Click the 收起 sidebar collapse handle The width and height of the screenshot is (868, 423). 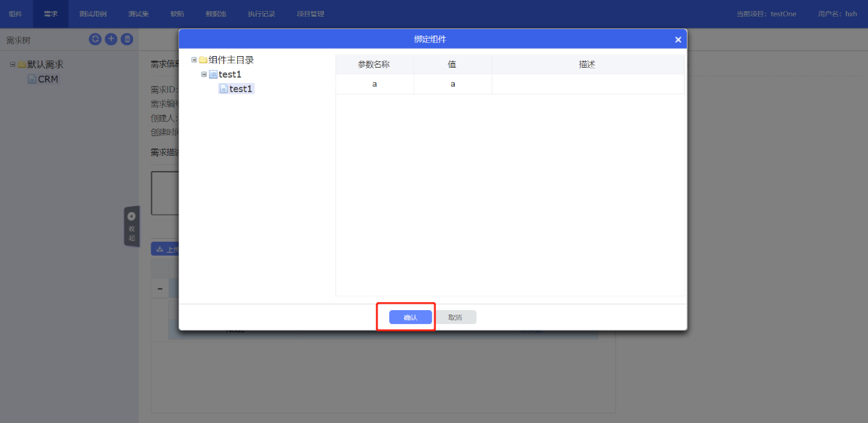pyautogui.click(x=131, y=226)
